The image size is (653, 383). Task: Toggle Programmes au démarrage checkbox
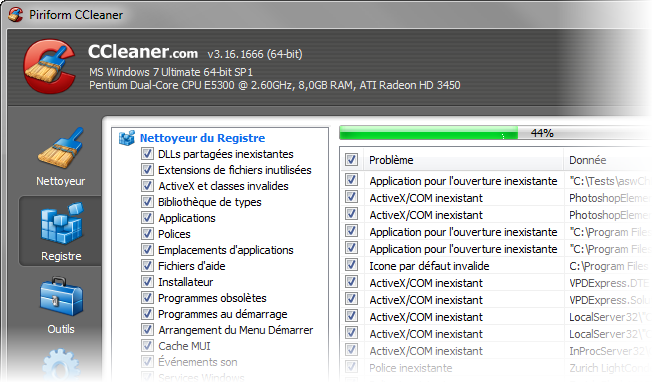147,313
